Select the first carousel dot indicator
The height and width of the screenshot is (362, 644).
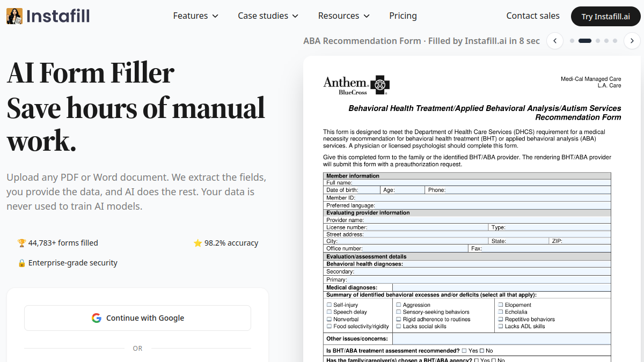[572, 41]
